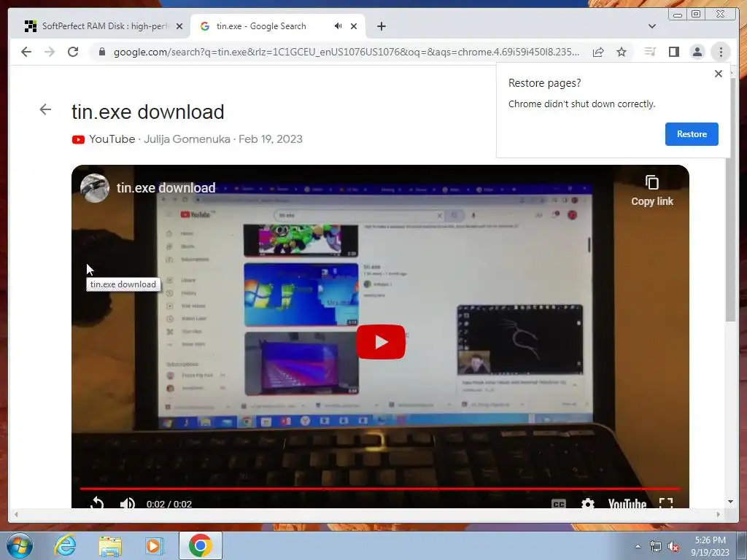Viewport: 747px width, 560px height.
Task: Copy link of the video
Action: tap(651, 190)
